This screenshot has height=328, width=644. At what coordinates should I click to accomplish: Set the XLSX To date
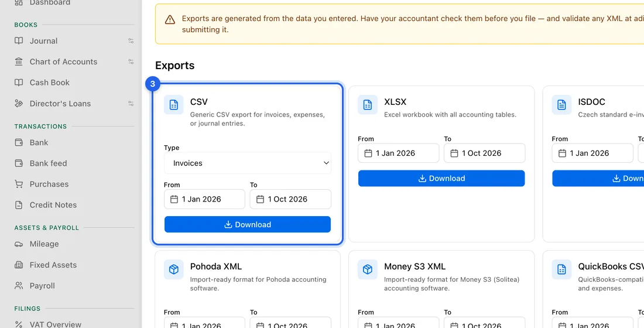(x=484, y=153)
